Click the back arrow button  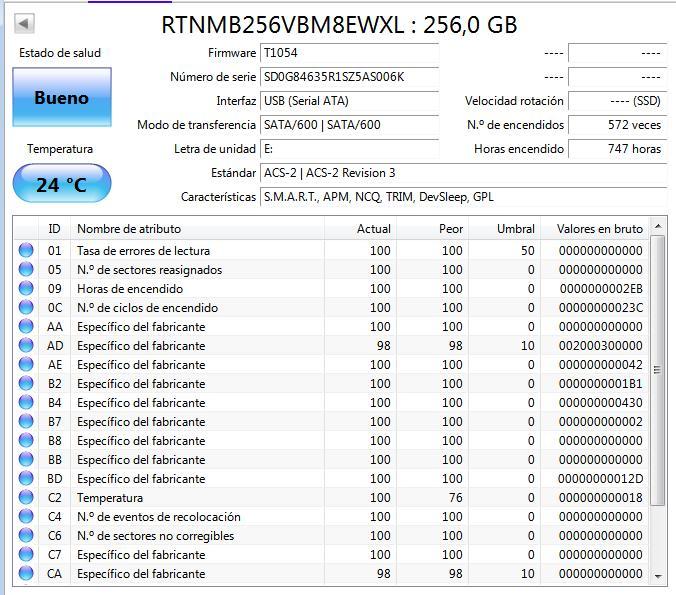tap(24, 23)
